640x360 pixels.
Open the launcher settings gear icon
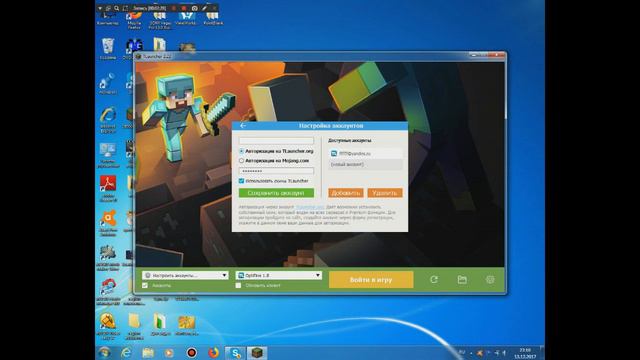click(490, 280)
